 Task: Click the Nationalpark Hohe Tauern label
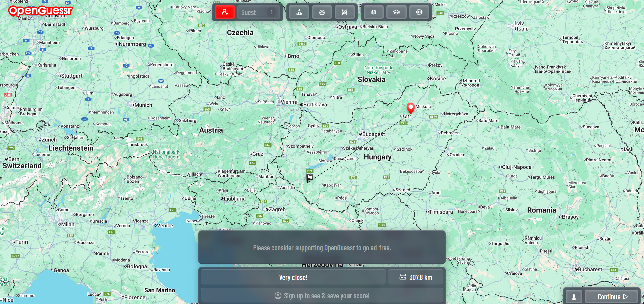pos(166,155)
